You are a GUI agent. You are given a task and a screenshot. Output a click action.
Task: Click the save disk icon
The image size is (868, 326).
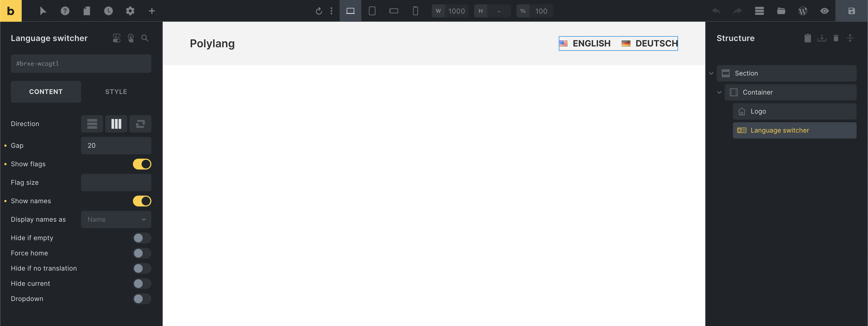(851, 11)
